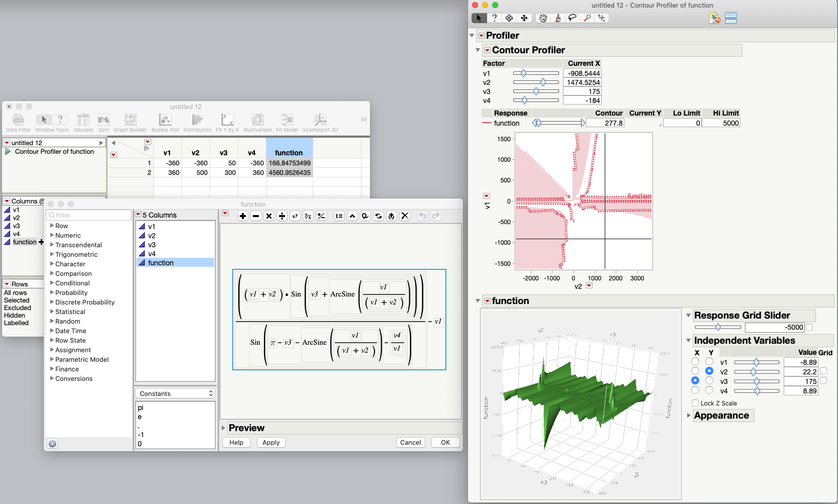Select the function column in 5 Columns list
838x504 pixels.
coord(161,263)
